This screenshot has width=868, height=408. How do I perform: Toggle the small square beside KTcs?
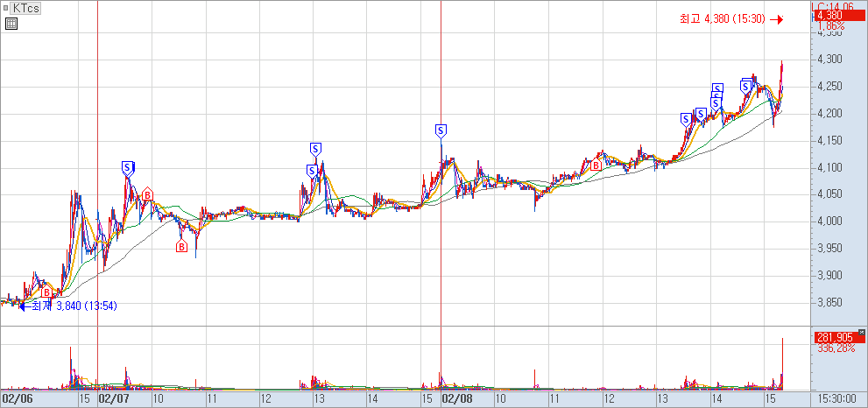(6, 8)
